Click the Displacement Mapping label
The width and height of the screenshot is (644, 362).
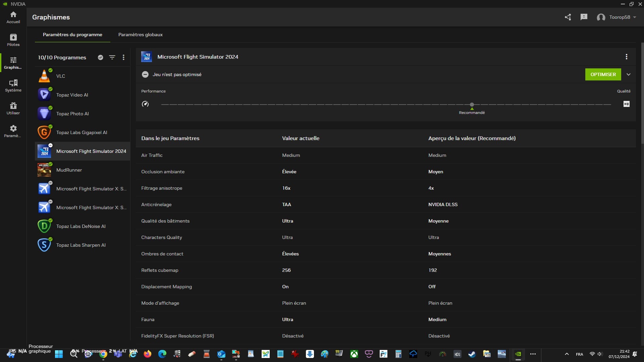point(167,287)
